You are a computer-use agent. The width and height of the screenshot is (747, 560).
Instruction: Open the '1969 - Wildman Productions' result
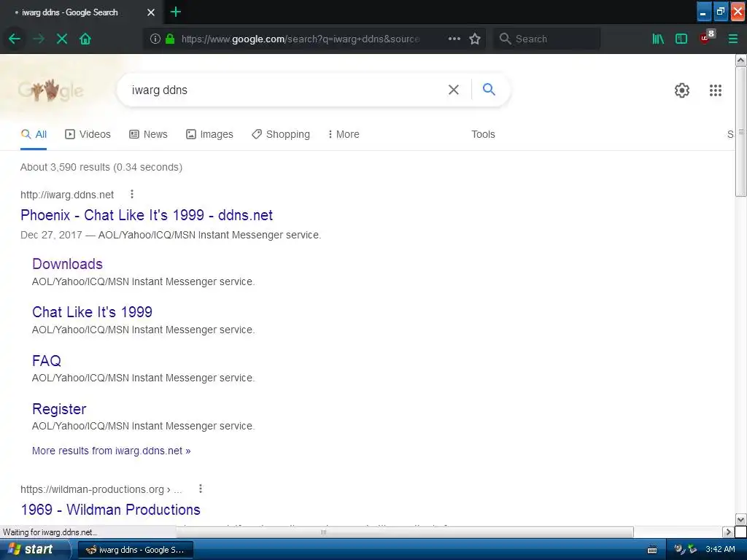[x=111, y=510]
